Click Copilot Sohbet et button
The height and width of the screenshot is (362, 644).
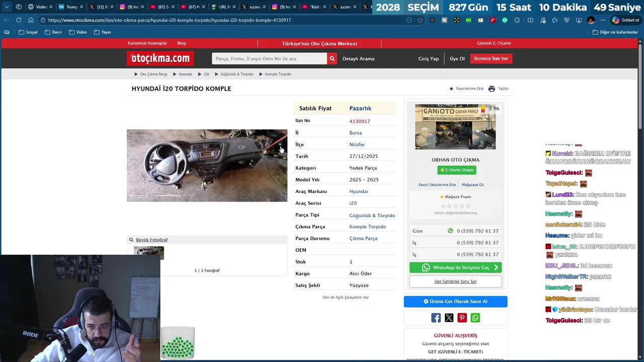click(625, 20)
